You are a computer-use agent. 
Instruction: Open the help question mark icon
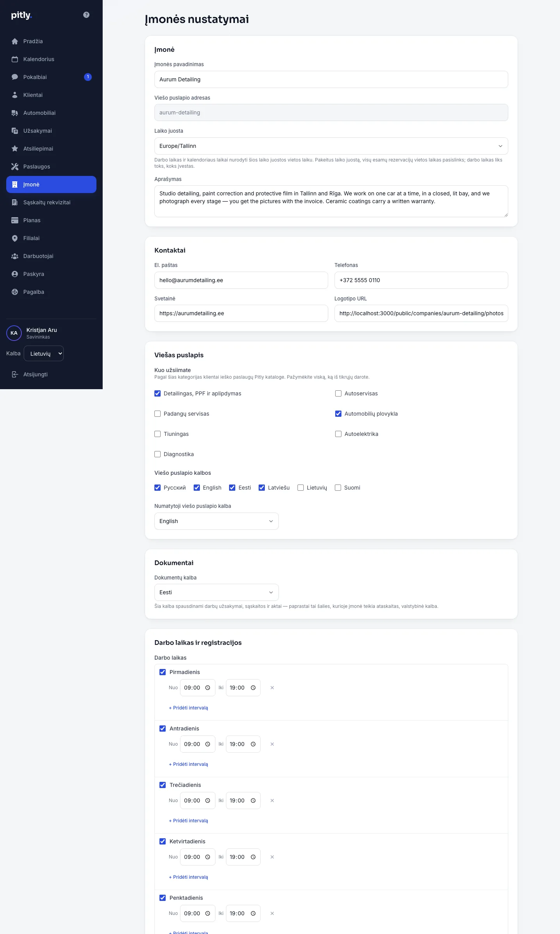tap(86, 15)
